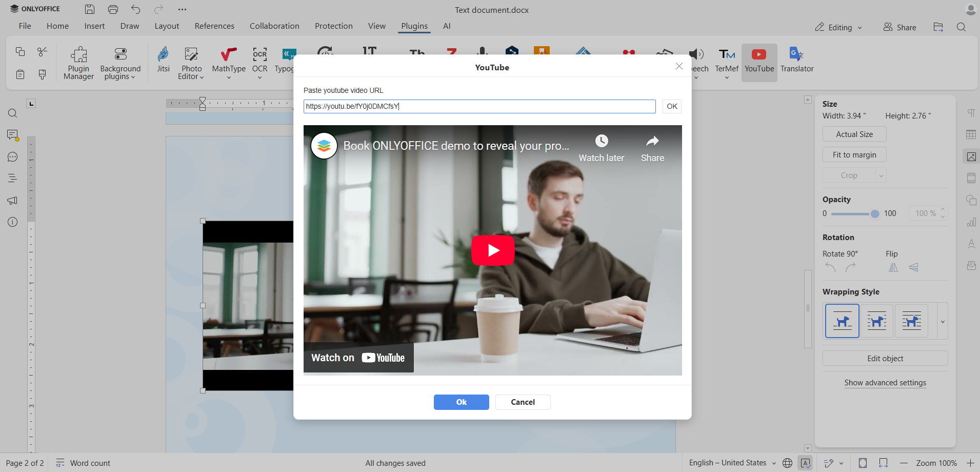Click the Actual Size button

point(854,134)
